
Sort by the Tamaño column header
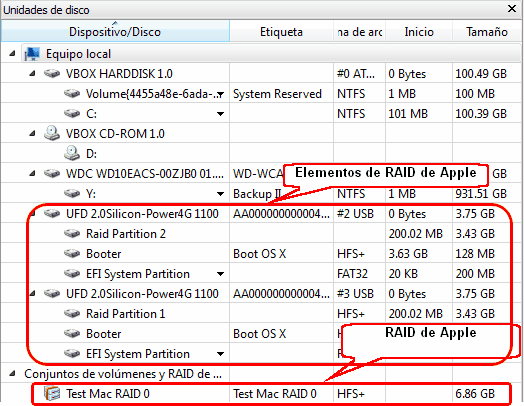click(x=487, y=32)
